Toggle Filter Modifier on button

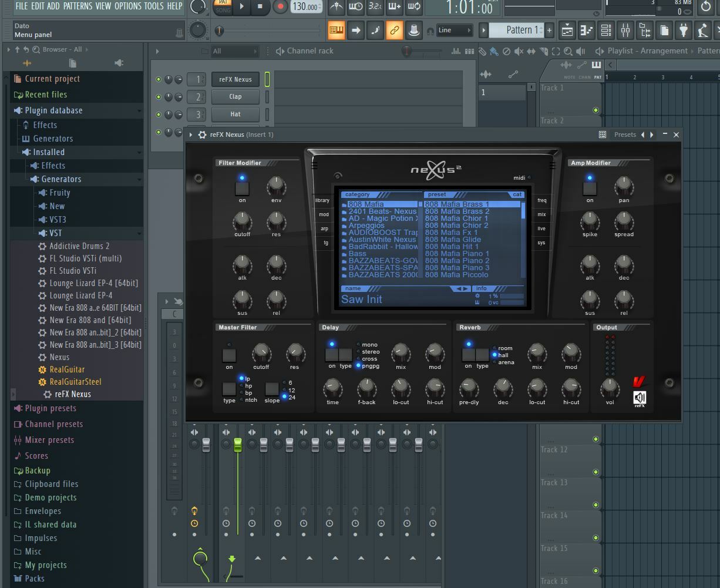pos(242,188)
